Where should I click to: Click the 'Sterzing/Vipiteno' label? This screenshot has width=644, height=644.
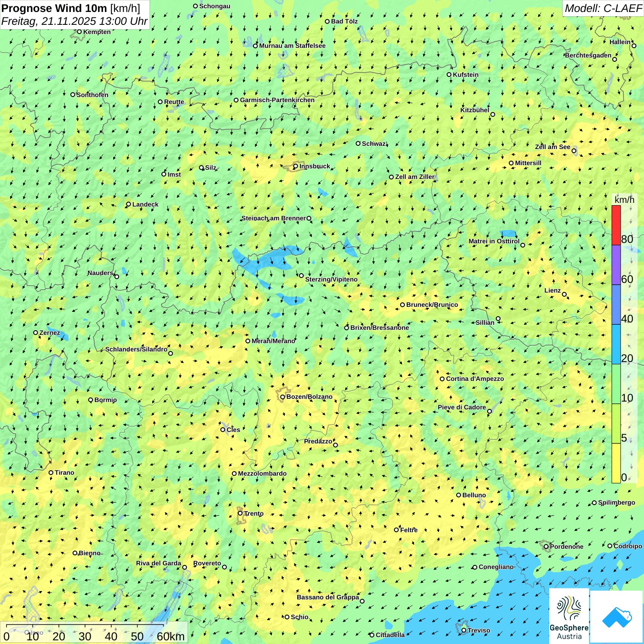point(332,279)
